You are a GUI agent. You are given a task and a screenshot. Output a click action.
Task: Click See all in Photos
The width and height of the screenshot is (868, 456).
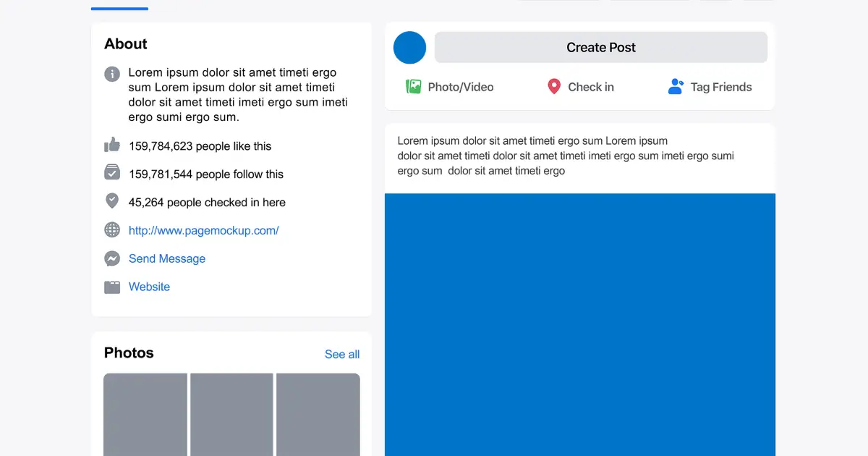pos(342,354)
